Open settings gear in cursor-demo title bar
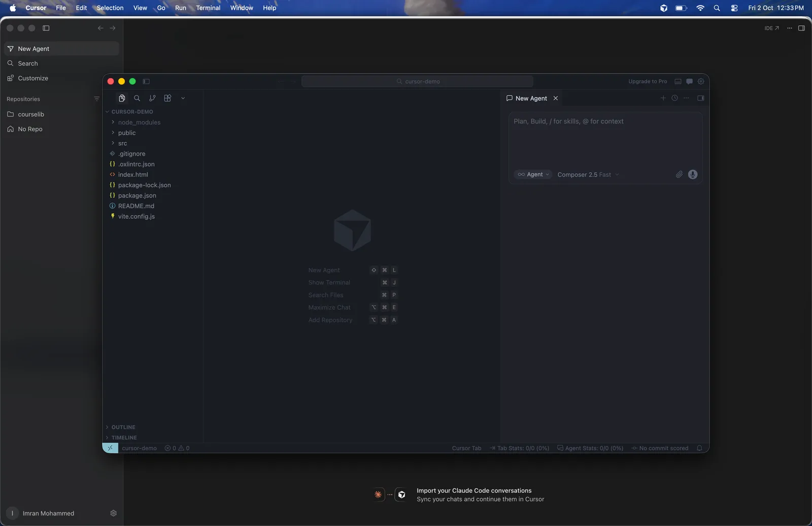Image resolution: width=812 pixels, height=526 pixels. click(701, 81)
